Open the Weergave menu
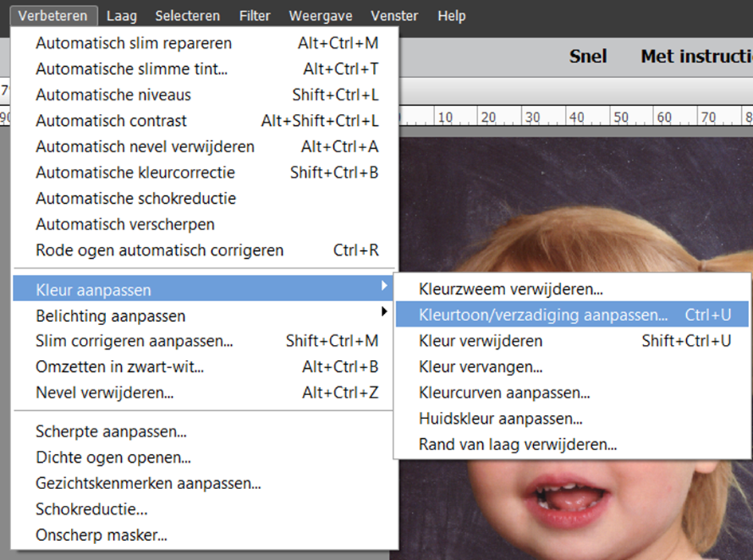Image resolution: width=753 pixels, height=560 pixels. click(x=320, y=16)
